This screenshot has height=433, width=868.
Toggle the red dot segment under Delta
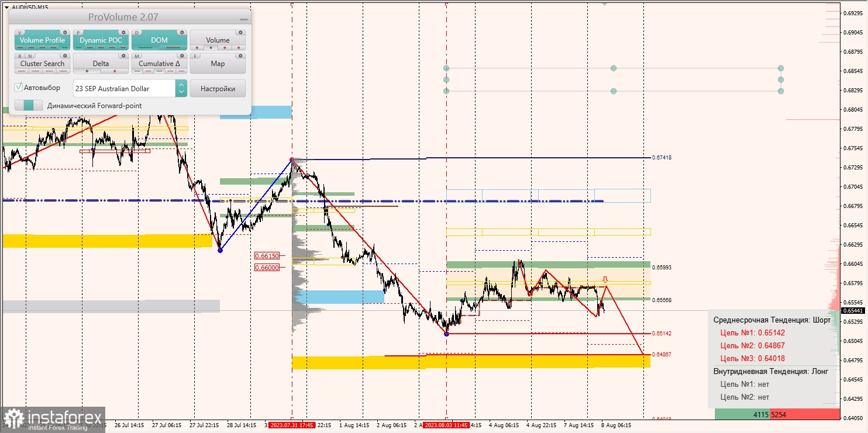click(x=115, y=71)
